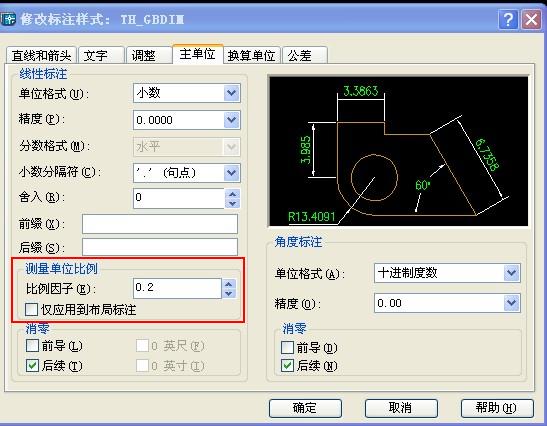Click the dimension preview image
The image size is (547, 426).
398,151
